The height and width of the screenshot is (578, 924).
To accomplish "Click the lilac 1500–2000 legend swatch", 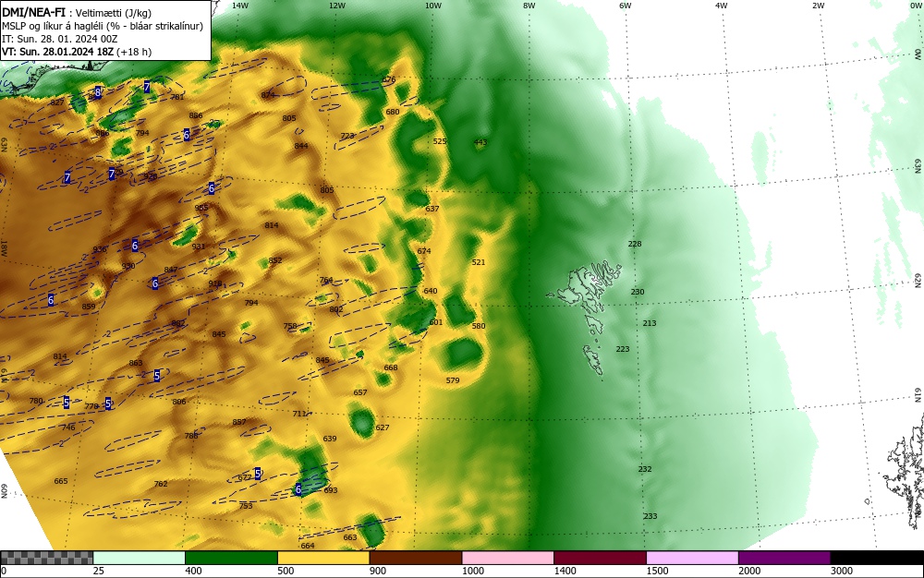I will (692, 558).
